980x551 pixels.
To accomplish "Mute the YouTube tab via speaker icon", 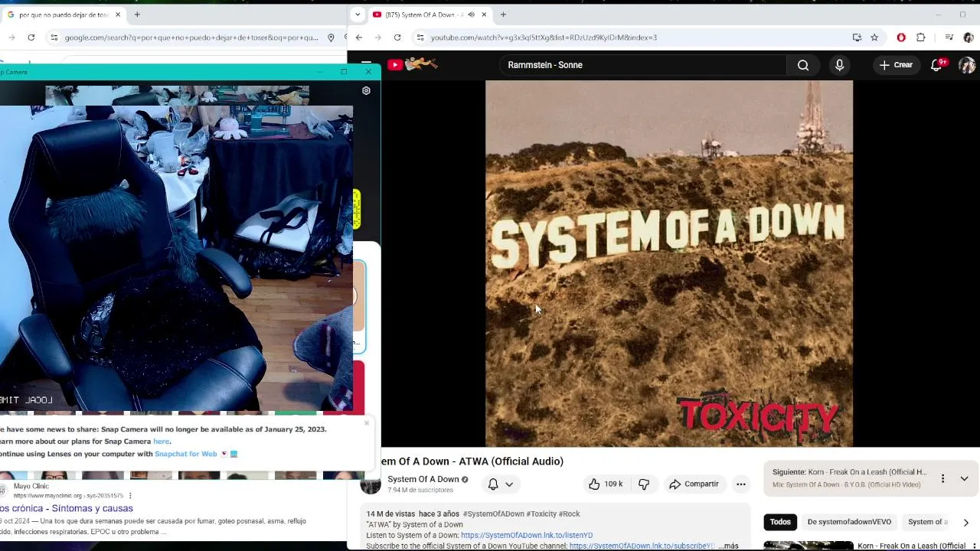I will click(471, 15).
